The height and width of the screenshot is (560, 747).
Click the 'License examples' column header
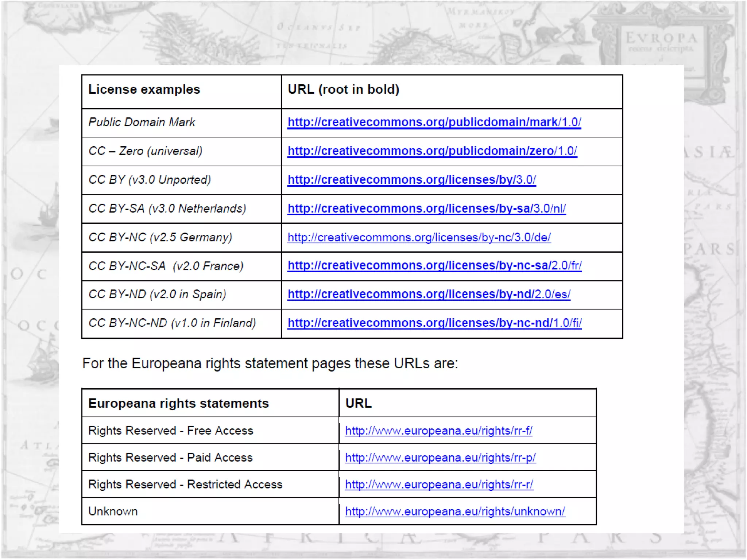coord(144,90)
